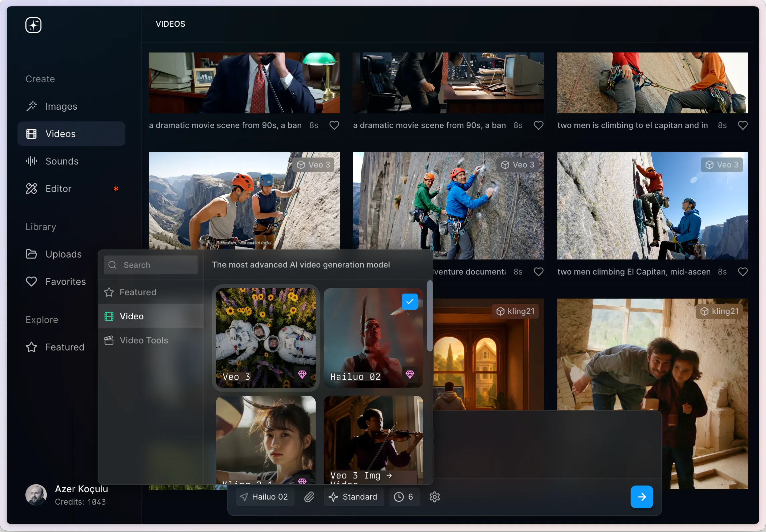Click the Azer Koçulu profile avatar
This screenshot has height=532, width=766.
36,495
